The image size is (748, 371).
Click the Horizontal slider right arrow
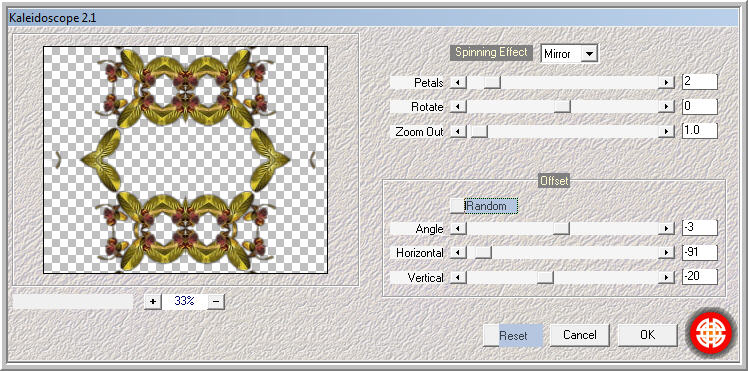666,253
